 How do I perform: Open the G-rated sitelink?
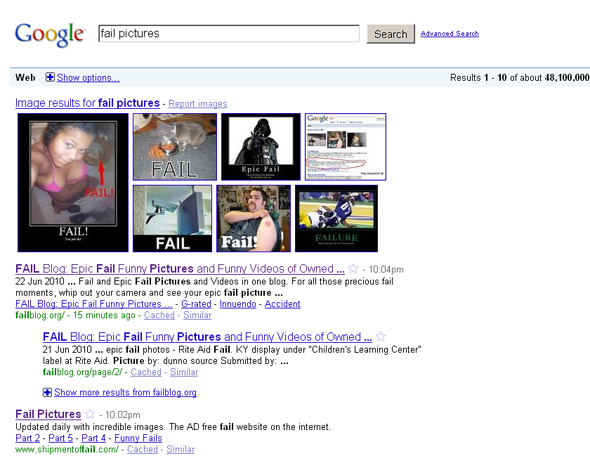(x=196, y=304)
